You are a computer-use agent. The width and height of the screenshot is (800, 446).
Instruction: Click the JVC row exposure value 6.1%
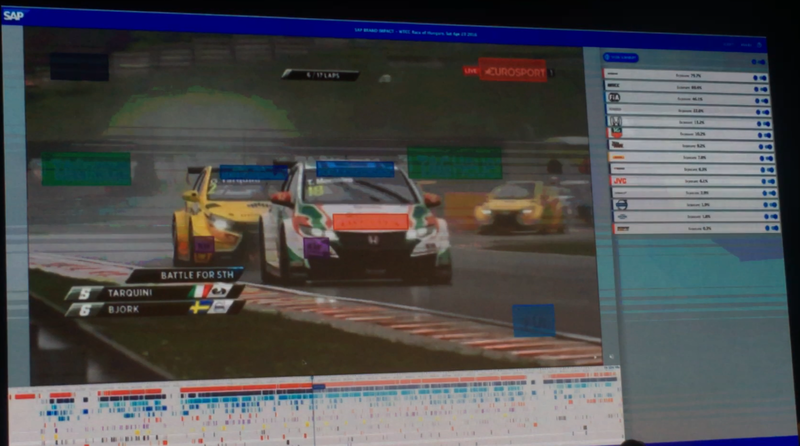(x=704, y=181)
